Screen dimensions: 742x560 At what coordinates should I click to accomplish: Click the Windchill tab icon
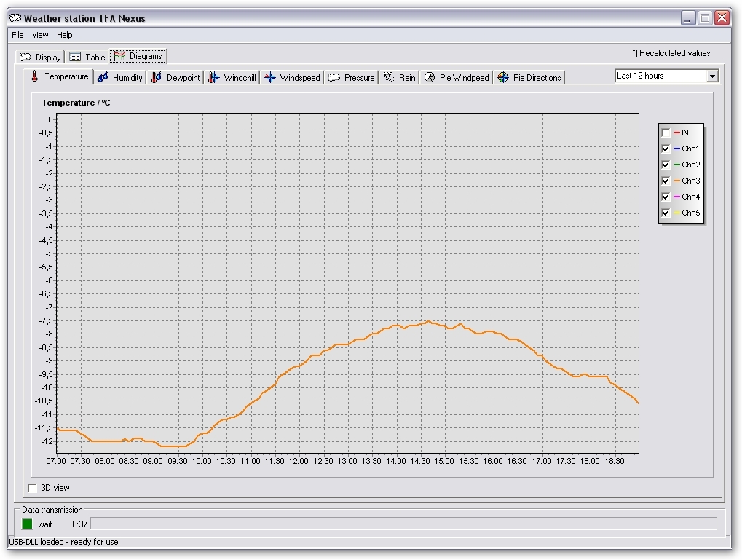pyautogui.click(x=213, y=77)
